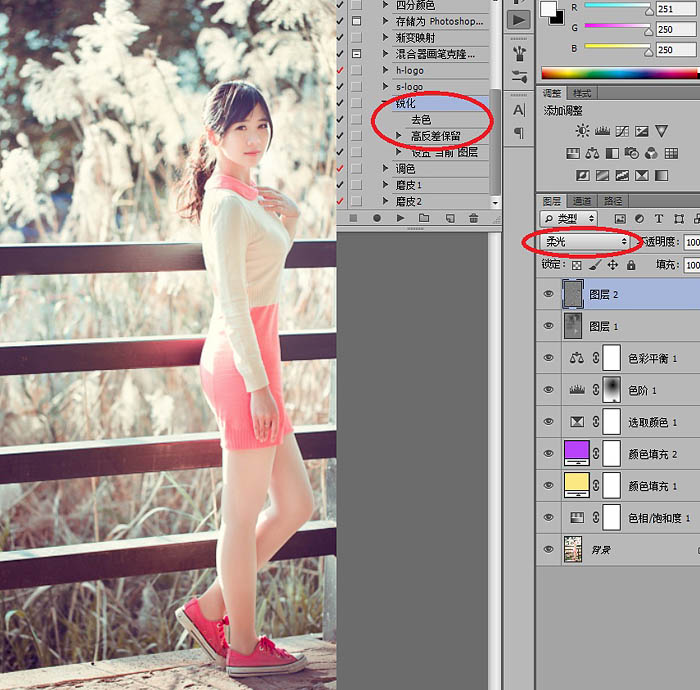Click the lock position move icon
This screenshot has height=690, width=700.
point(613,265)
